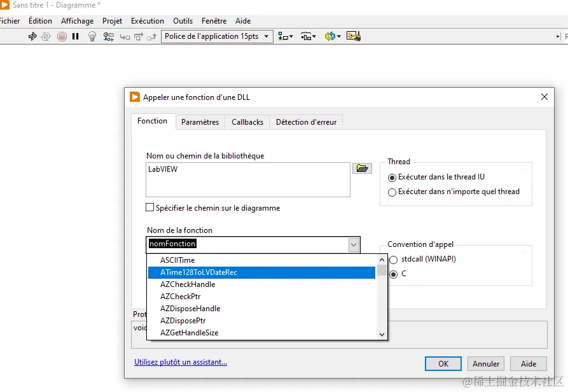This screenshot has height=392, width=568.
Task: Click the Utilisez plutôt un assistant link
Action: pyautogui.click(x=181, y=362)
